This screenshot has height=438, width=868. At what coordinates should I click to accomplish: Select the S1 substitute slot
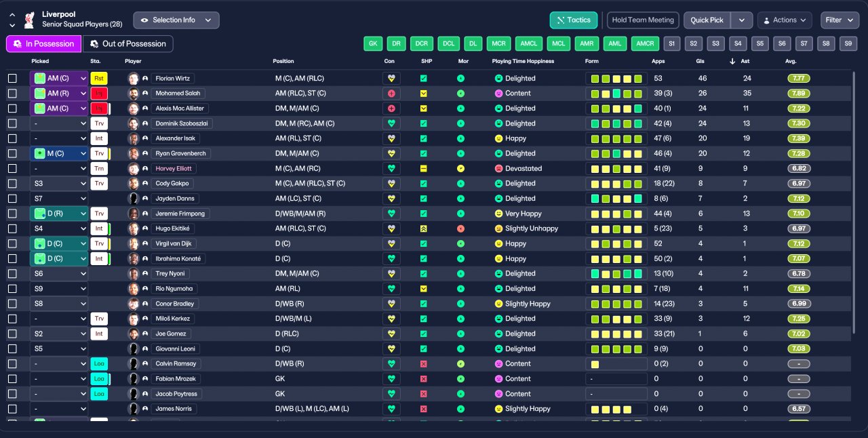click(x=672, y=44)
